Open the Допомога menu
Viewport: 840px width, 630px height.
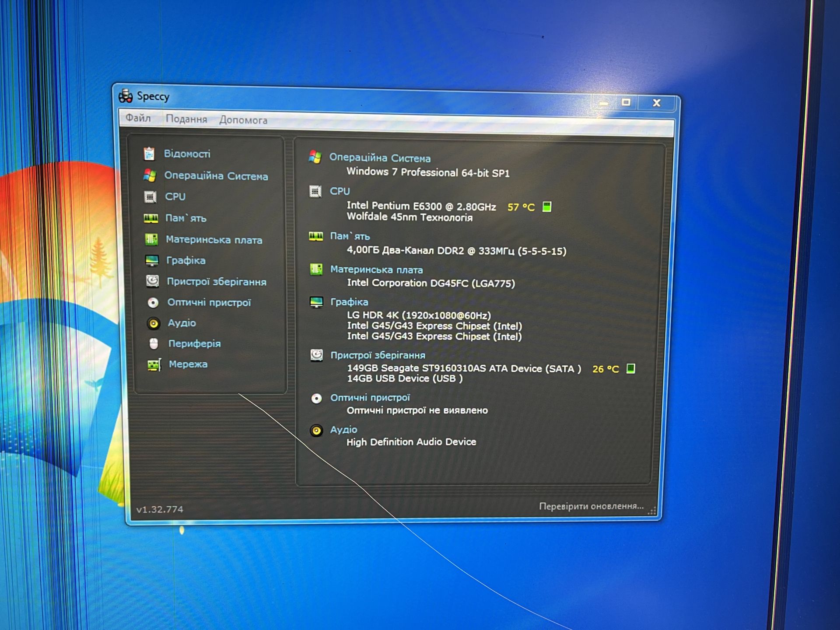click(243, 120)
